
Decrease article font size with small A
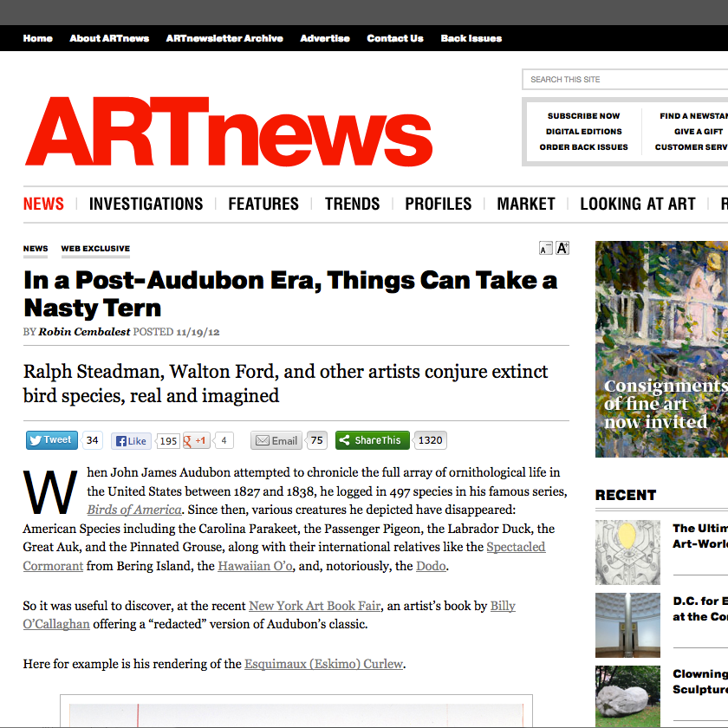545,249
